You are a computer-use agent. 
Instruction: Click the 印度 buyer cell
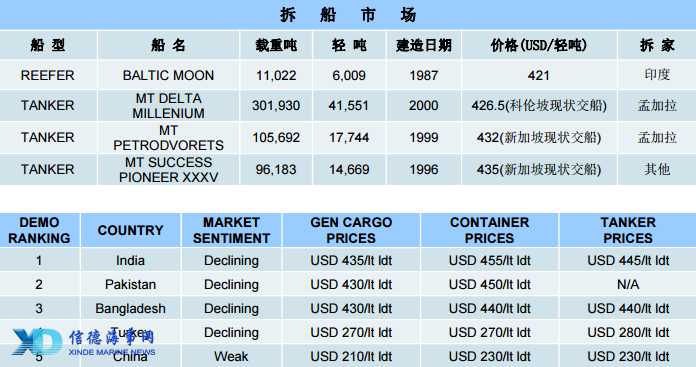657,75
